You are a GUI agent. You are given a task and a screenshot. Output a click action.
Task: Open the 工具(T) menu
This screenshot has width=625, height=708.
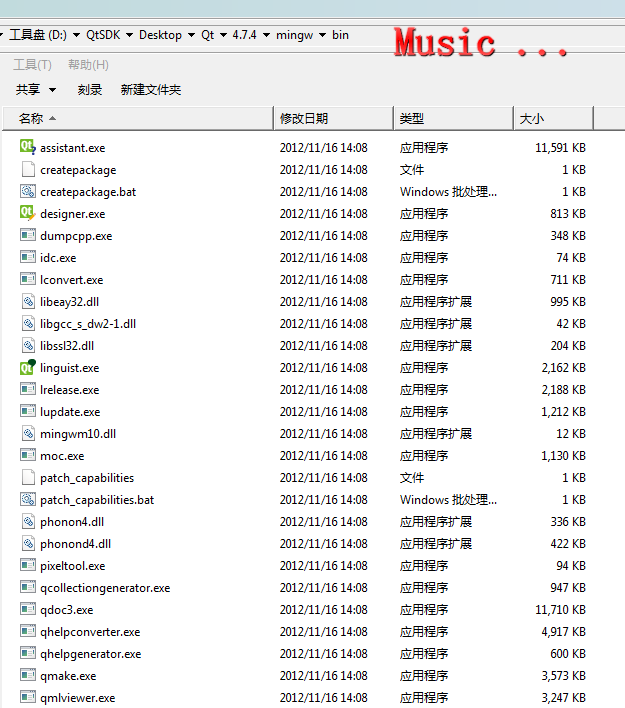[x=33, y=65]
